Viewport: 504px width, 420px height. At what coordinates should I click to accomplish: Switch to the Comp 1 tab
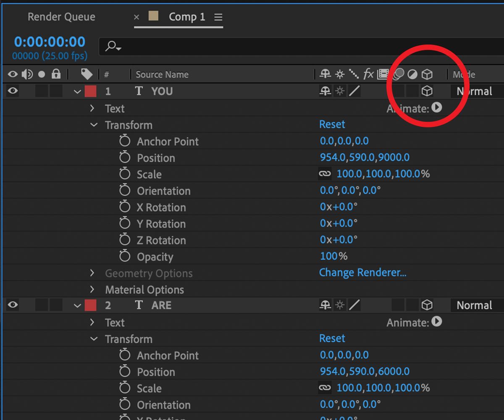pos(186,17)
